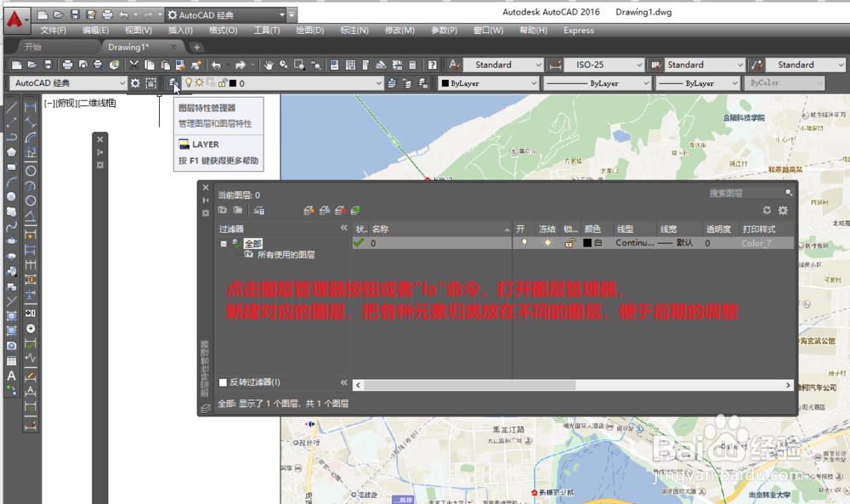Open the 修改(M) menu
Screen dimensions: 850x504
coord(399,31)
